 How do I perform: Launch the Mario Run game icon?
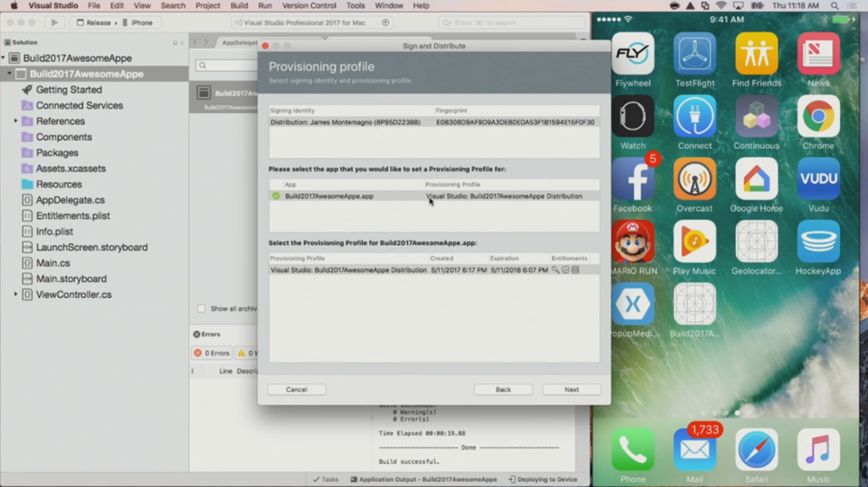[632, 241]
